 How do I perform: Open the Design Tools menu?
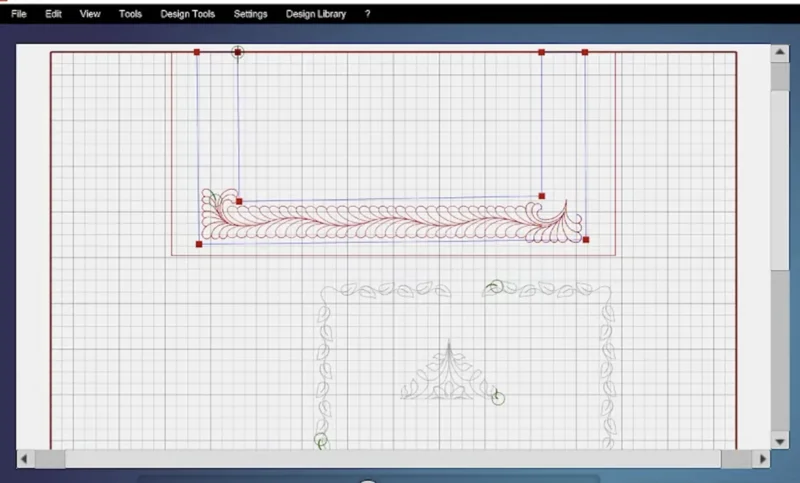187,14
